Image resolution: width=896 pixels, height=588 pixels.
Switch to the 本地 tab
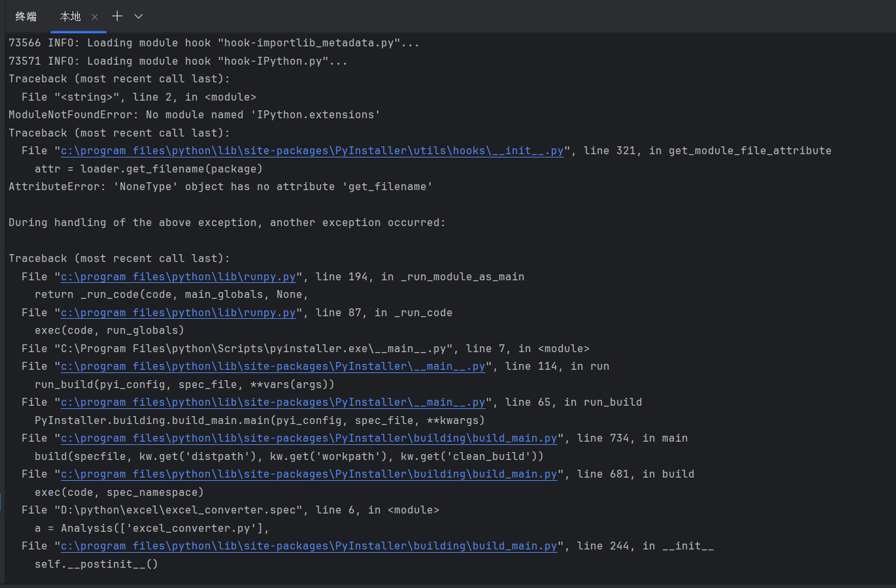click(71, 16)
